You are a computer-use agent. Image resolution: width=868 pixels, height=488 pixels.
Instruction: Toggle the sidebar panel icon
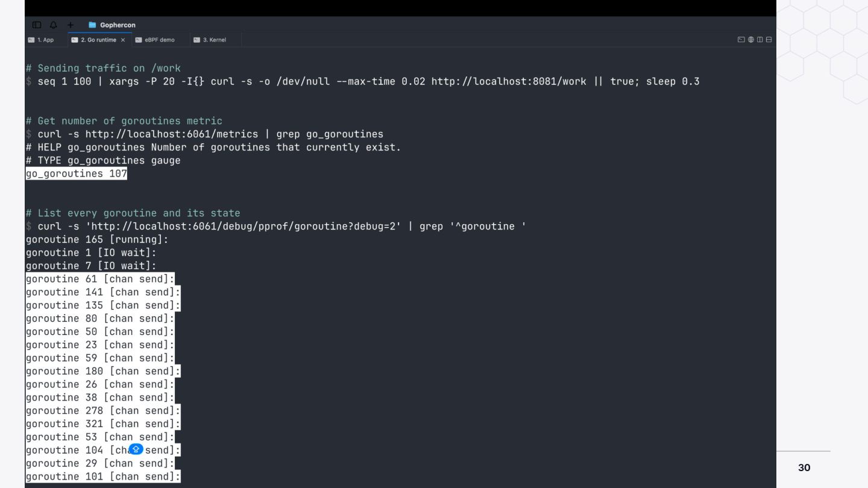37,25
